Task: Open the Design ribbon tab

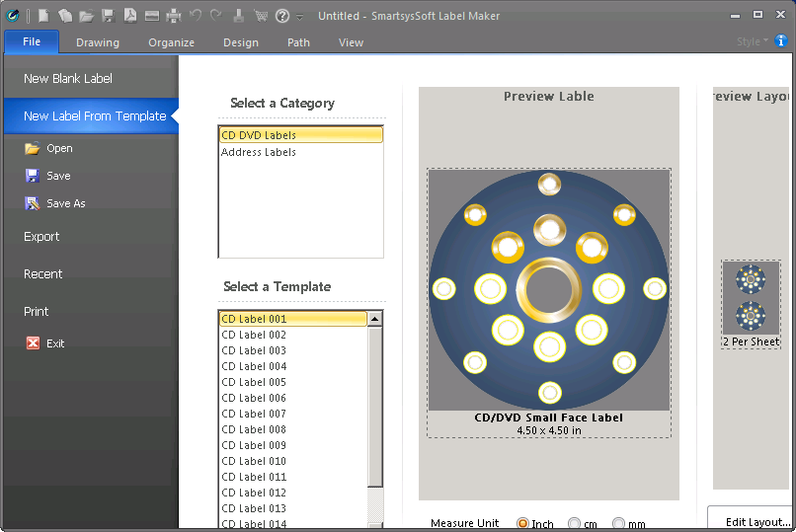Action: (241, 42)
